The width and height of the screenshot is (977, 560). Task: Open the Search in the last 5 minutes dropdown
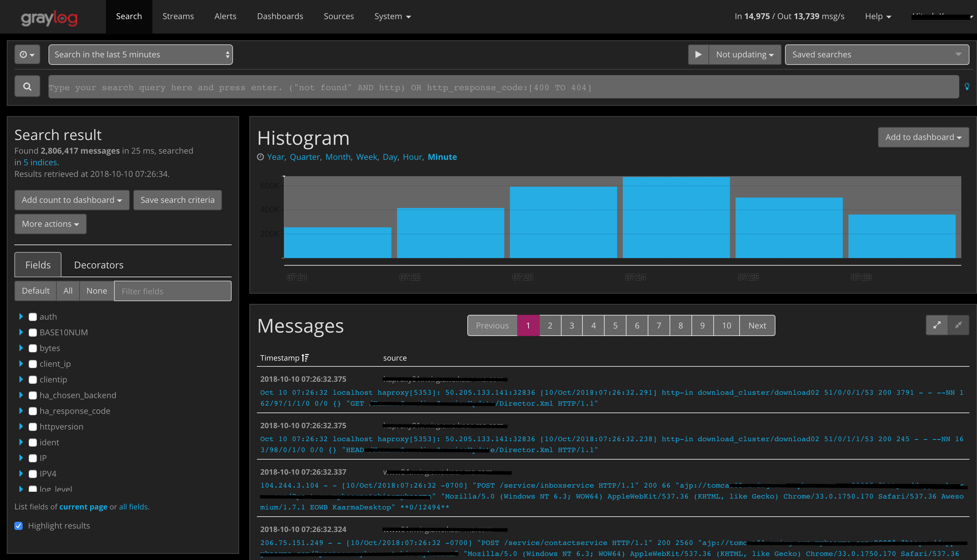pyautogui.click(x=140, y=54)
